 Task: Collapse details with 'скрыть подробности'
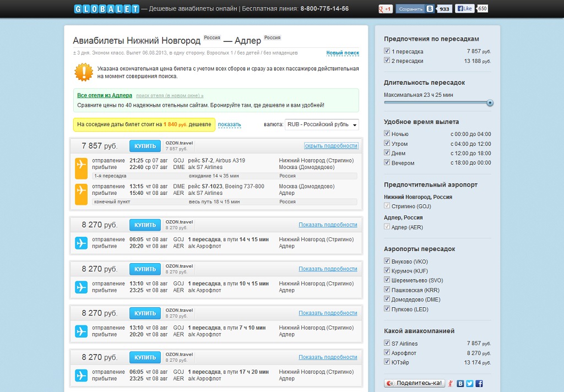tap(330, 146)
